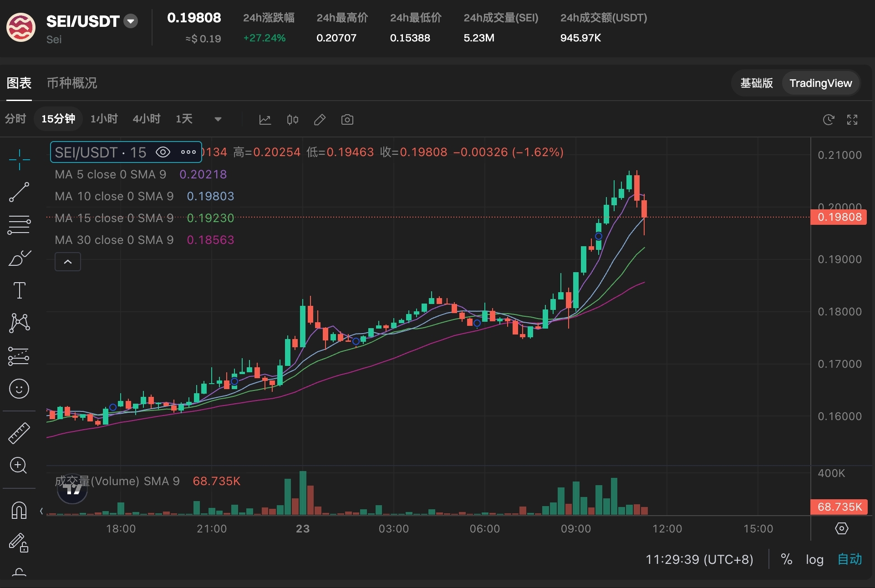Image resolution: width=875 pixels, height=588 pixels.
Task: Open the emoji icons tool
Action: coord(19,389)
